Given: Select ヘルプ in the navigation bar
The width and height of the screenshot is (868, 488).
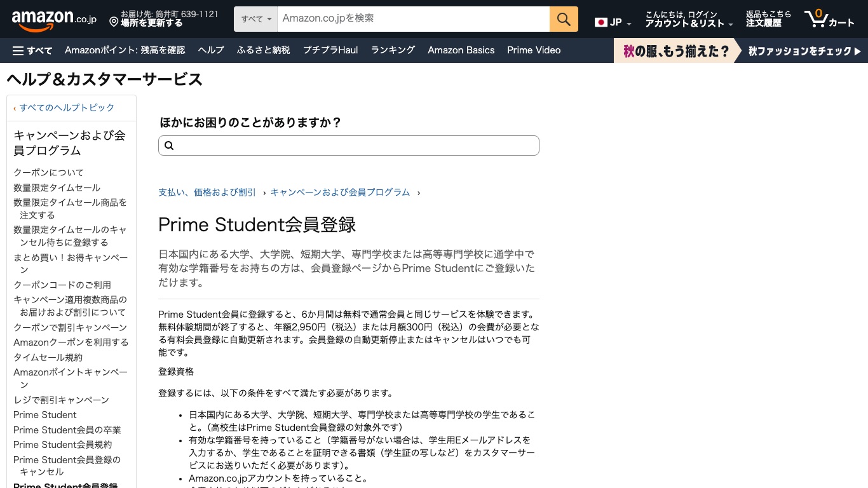Looking at the screenshot, I should (211, 50).
